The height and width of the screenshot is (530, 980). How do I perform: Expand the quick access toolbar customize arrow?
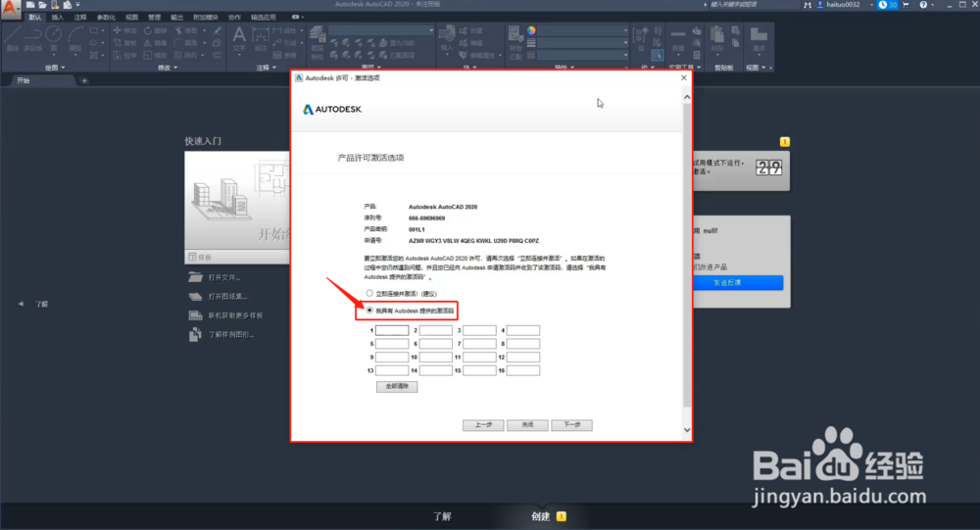point(78,4)
